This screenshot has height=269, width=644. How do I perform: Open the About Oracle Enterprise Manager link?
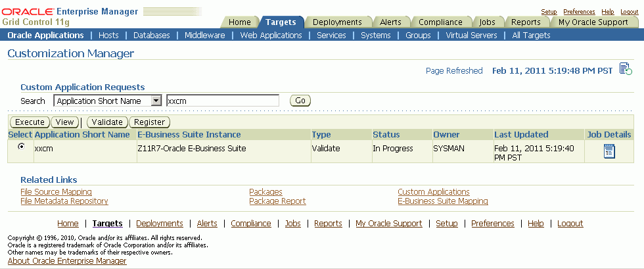click(x=67, y=260)
